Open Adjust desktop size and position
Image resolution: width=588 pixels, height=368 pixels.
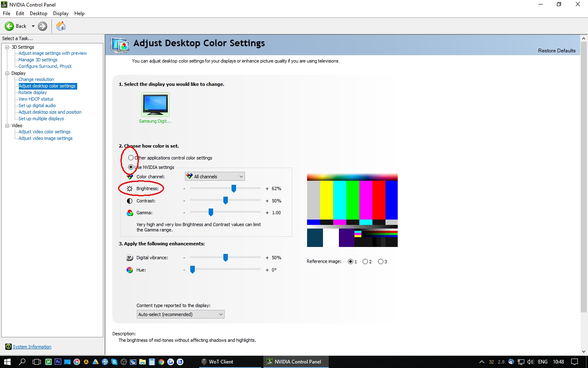point(50,112)
